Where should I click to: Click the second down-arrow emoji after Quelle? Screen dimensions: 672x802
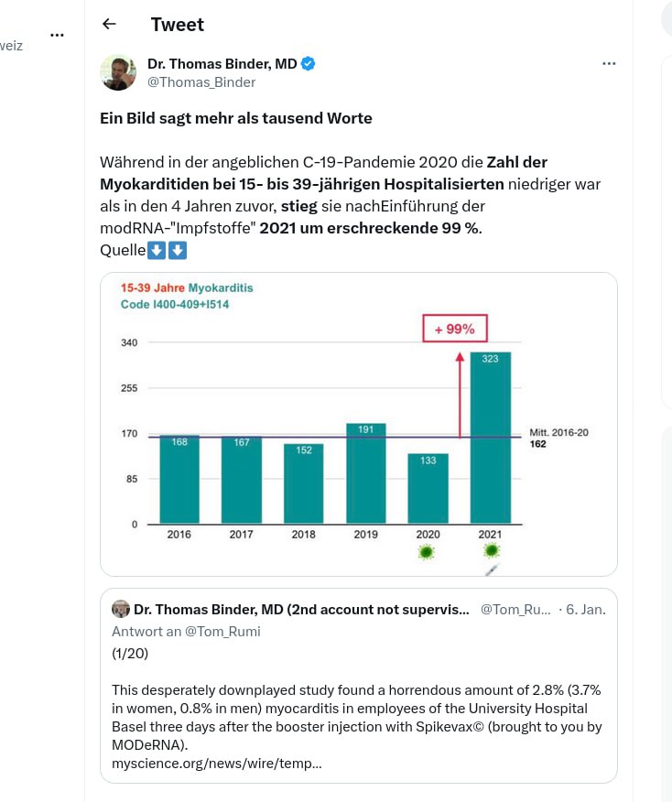click(x=178, y=250)
